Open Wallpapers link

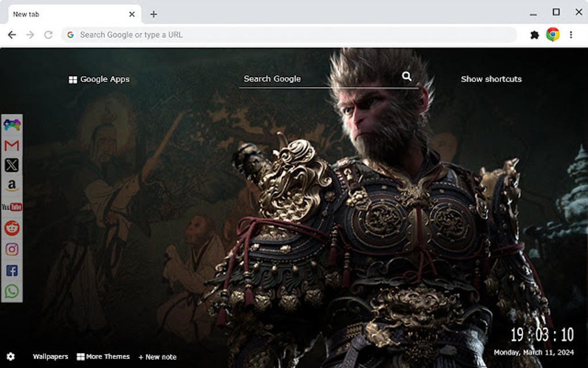click(x=51, y=356)
